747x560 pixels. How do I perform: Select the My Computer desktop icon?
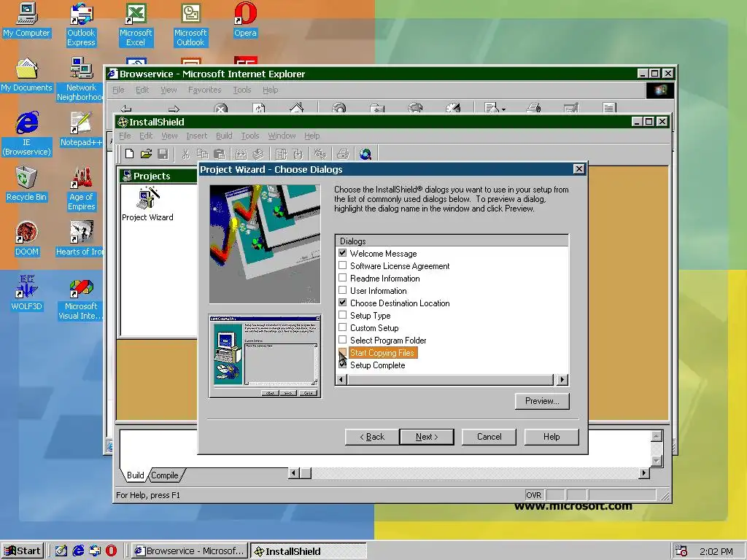tap(27, 20)
